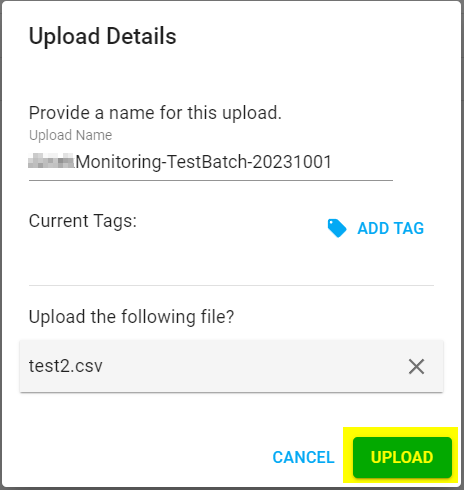The height and width of the screenshot is (490, 464).
Task: Click the blurred prefix of the upload name
Action: 51,161
